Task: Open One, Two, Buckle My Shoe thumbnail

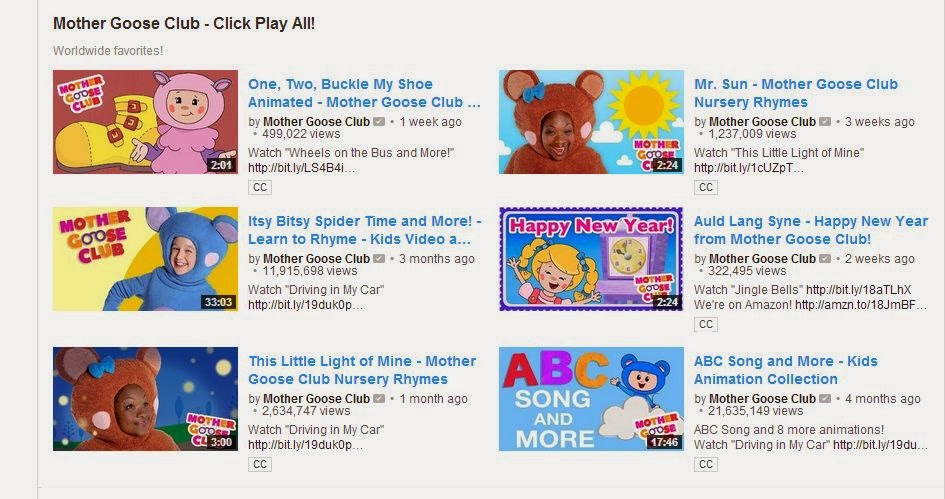Action: (x=145, y=122)
